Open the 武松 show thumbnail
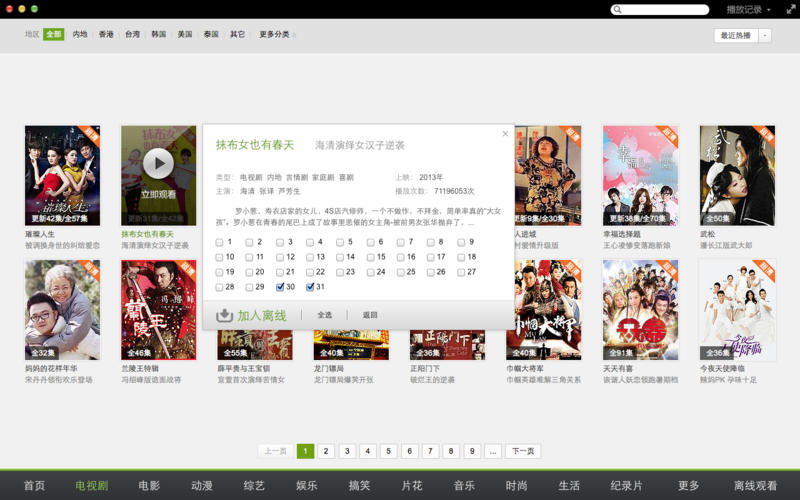Viewport: 800px width, 500px height. (737, 175)
